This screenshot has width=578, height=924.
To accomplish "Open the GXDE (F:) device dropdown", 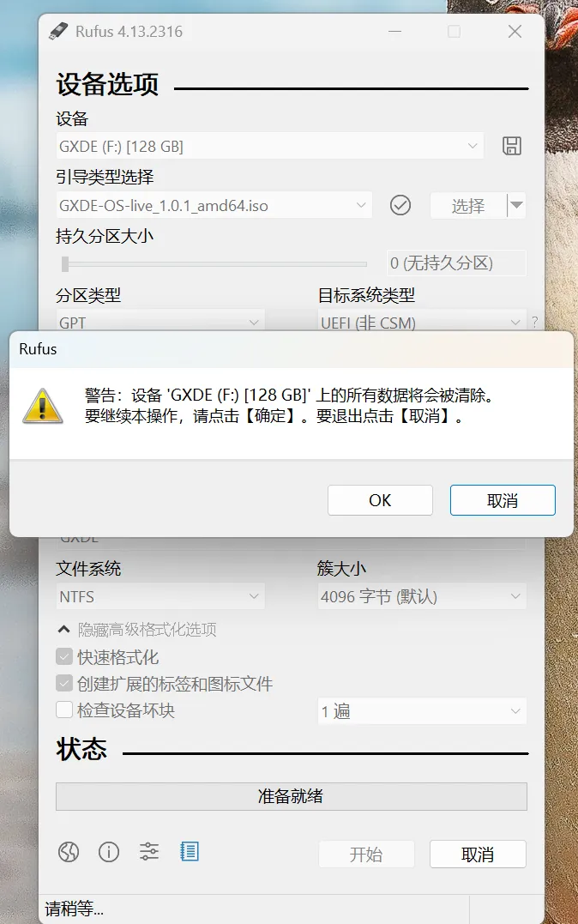I will (x=270, y=146).
